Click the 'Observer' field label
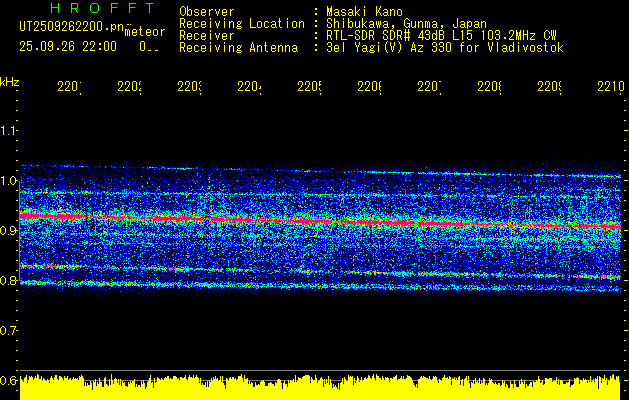 tap(207, 12)
